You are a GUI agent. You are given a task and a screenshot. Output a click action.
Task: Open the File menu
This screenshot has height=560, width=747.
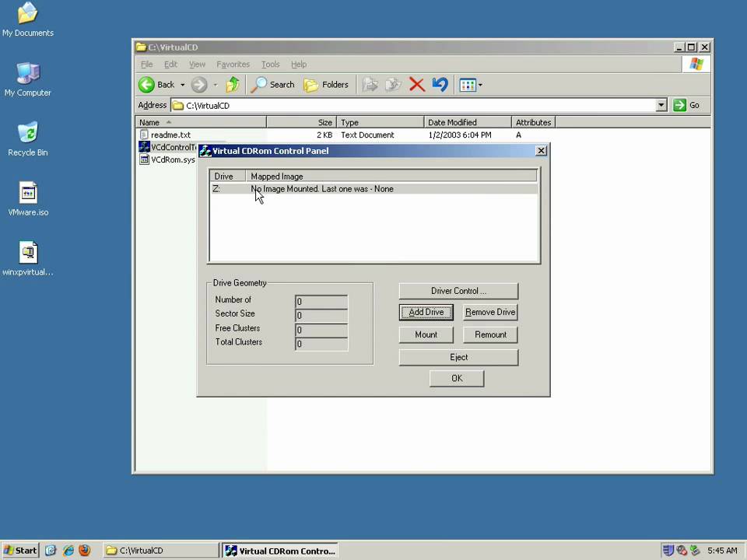pyautogui.click(x=147, y=65)
